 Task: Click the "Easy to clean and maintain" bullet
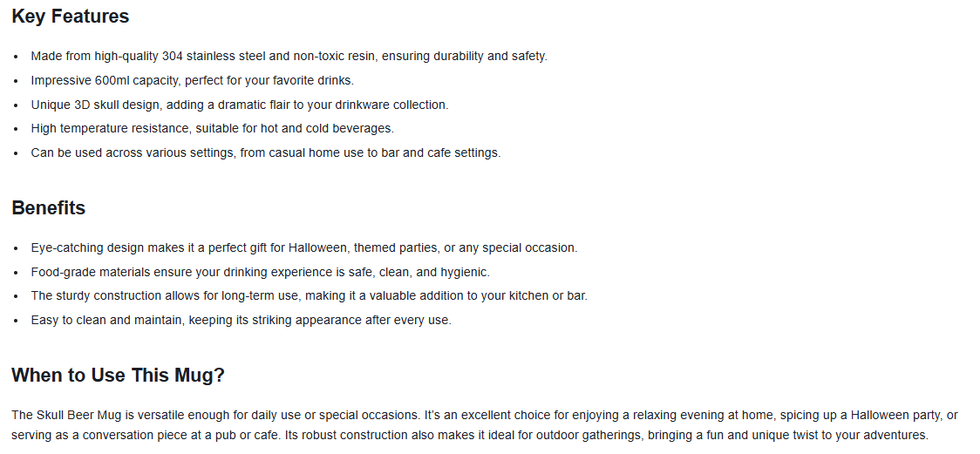(x=241, y=320)
